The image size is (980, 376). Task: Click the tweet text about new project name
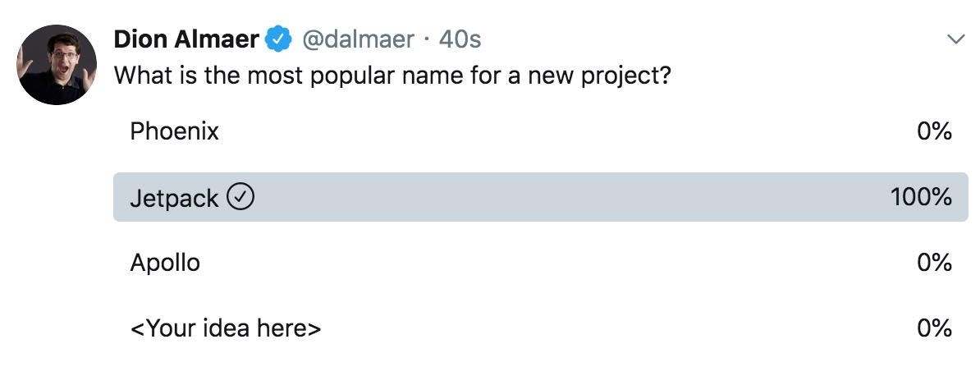click(x=392, y=76)
